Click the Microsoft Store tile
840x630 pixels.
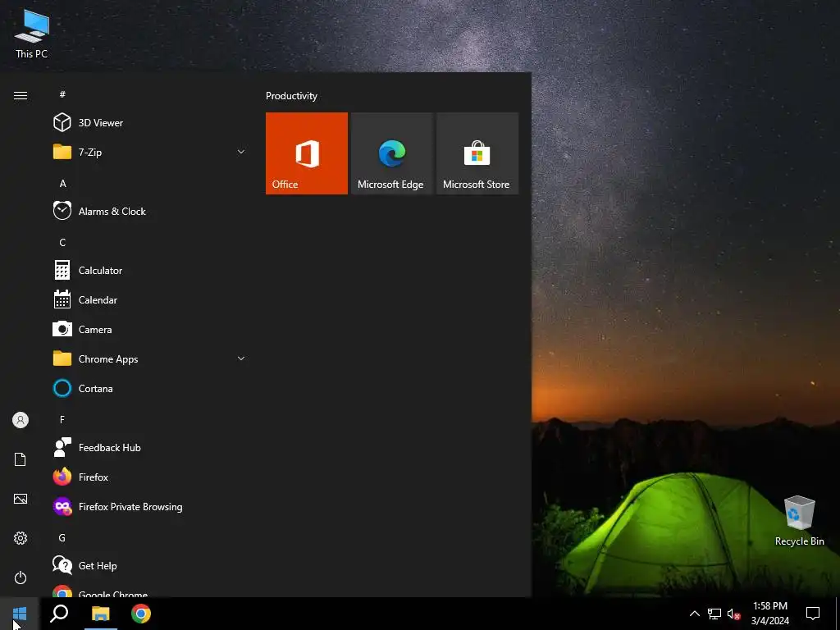coord(477,153)
